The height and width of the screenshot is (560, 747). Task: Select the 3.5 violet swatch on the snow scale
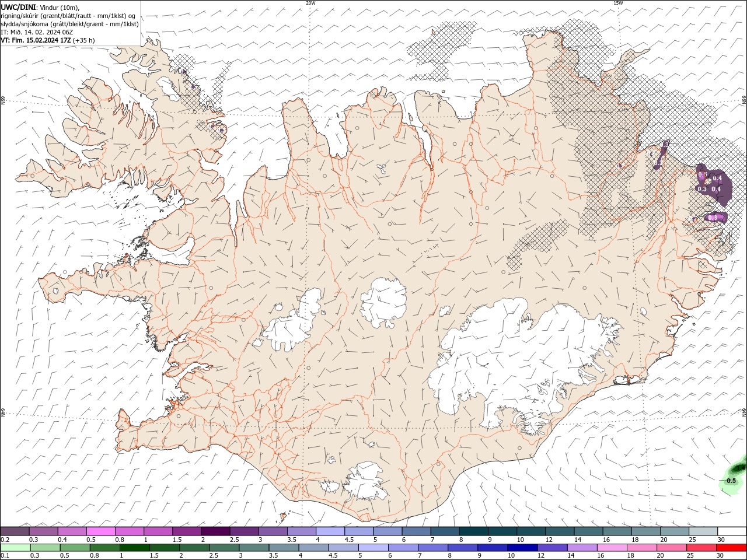pos(301,531)
